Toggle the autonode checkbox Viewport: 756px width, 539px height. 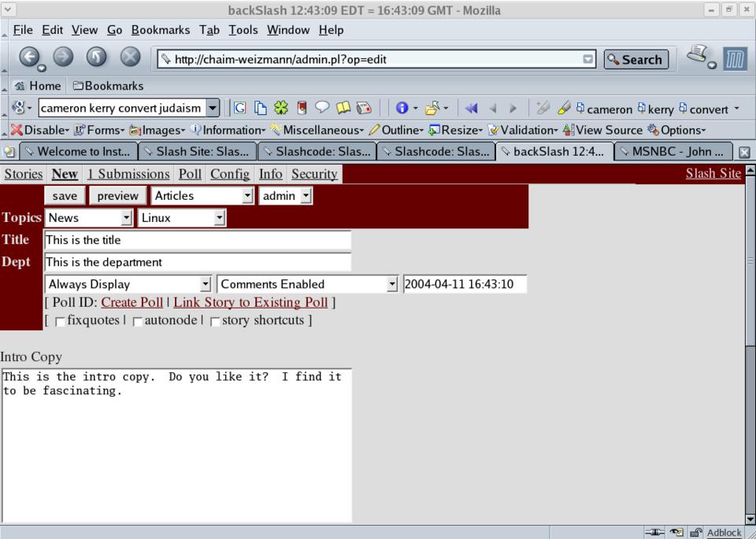[x=138, y=321]
